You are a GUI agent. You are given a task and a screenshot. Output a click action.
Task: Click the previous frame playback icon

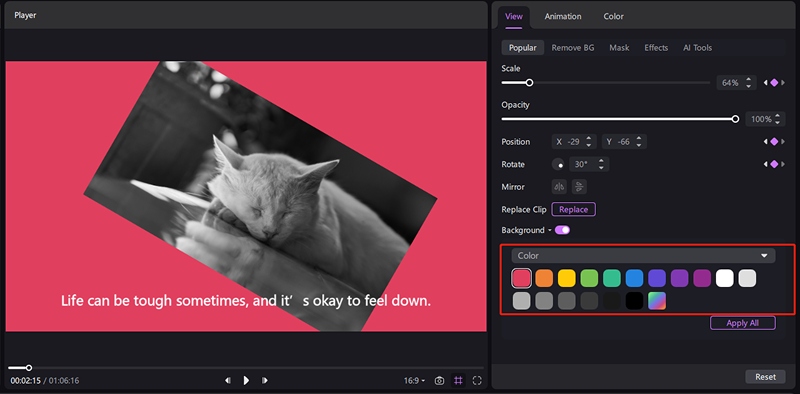[x=228, y=380]
